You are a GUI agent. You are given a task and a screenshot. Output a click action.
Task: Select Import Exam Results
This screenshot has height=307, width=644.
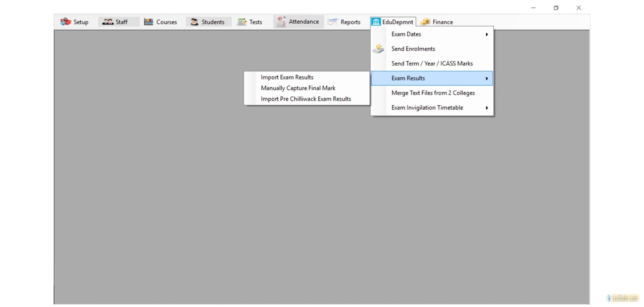point(287,77)
